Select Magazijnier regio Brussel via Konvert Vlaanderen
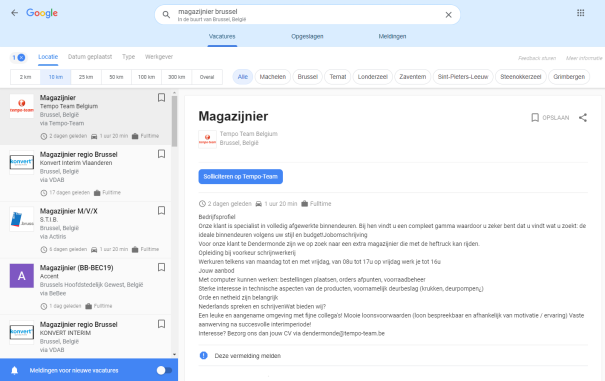The height and width of the screenshot is (381, 605). click(79, 154)
